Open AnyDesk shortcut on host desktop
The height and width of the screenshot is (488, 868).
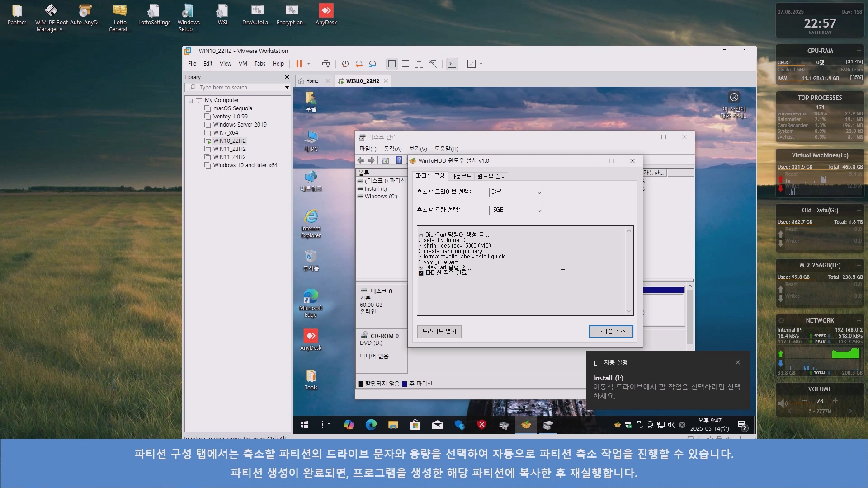tap(326, 14)
